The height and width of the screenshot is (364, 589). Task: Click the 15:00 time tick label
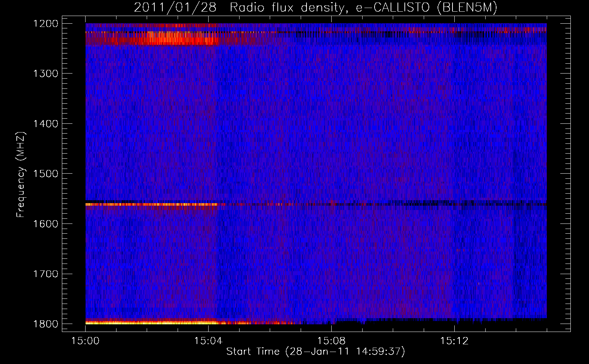pyautogui.click(x=85, y=341)
